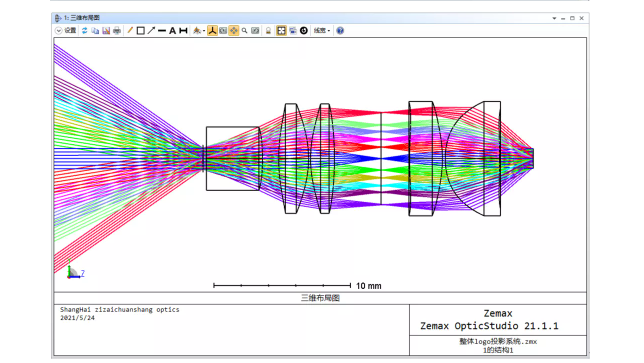
Task: Select the line drawing tool
Action: [x=162, y=30]
